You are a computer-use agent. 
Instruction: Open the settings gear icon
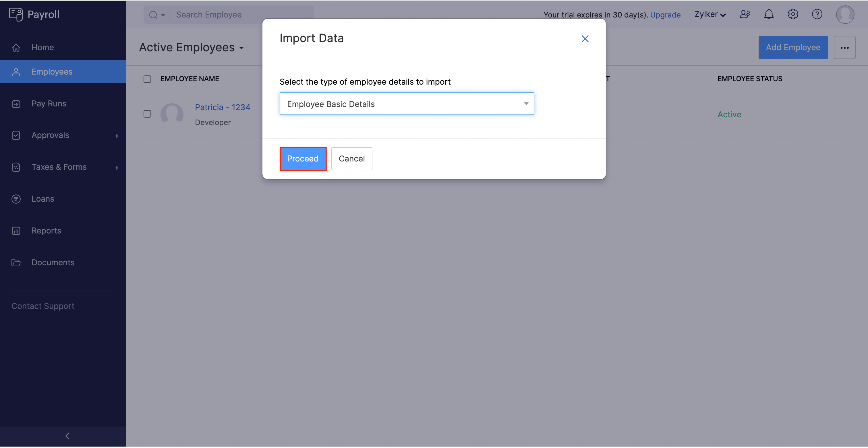click(793, 14)
